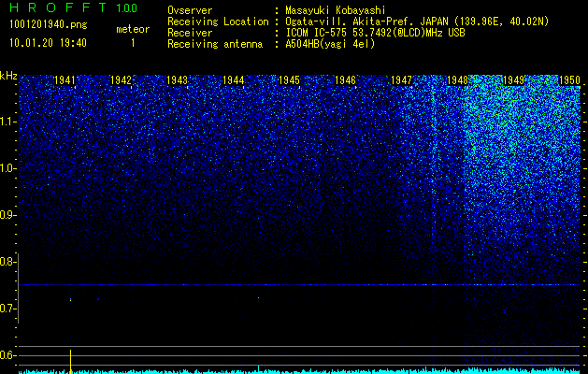Click the 'Receiver' field label
Viewport: 588px width, 374px height.
[x=190, y=33]
